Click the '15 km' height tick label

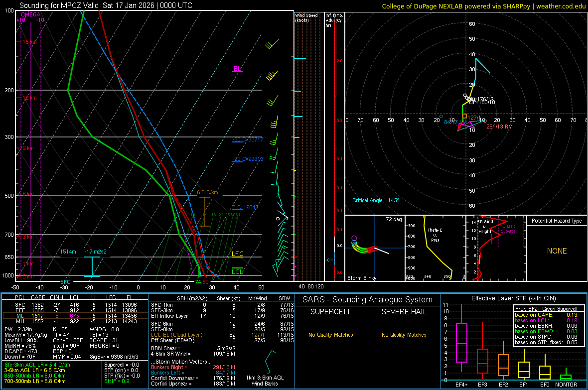pos(29,42)
